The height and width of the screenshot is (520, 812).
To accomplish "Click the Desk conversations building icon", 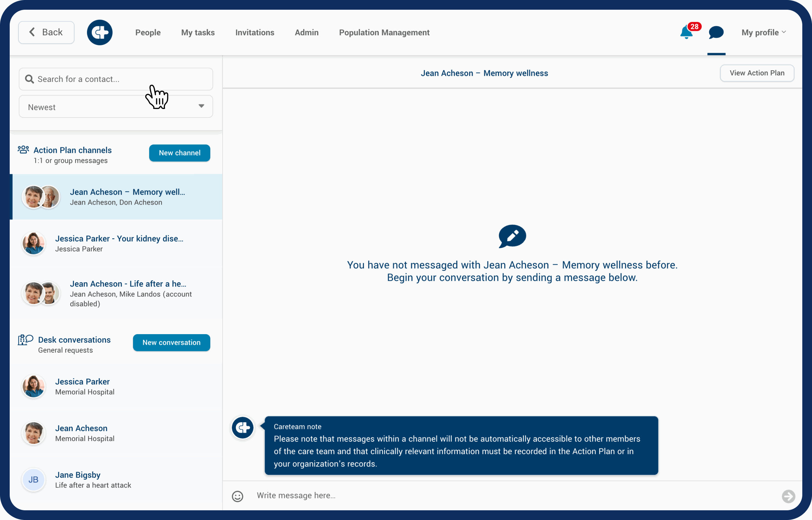I will (25, 340).
